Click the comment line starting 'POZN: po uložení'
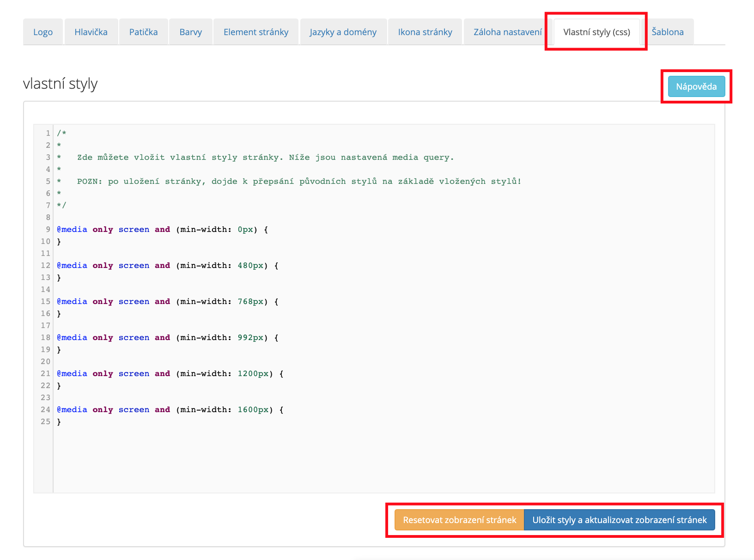 pos(299,181)
